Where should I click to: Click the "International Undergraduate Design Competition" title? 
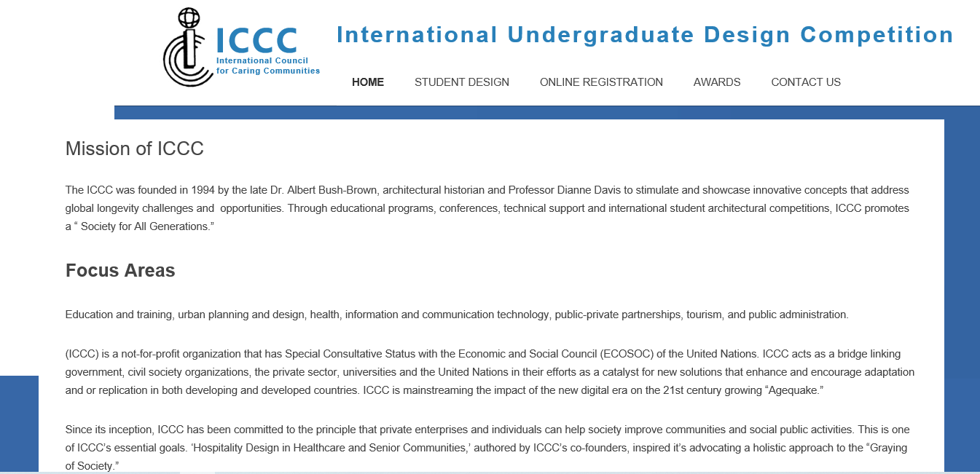click(x=644, y=33)
